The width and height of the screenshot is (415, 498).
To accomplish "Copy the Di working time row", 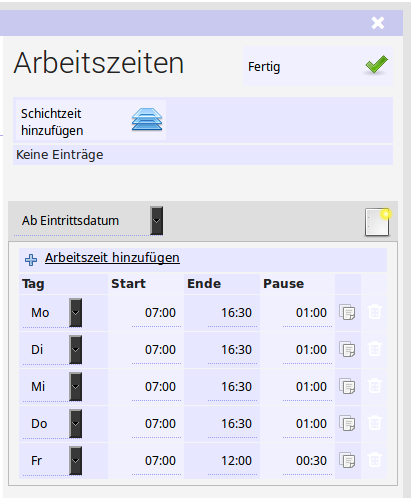I will click(347, 350).
